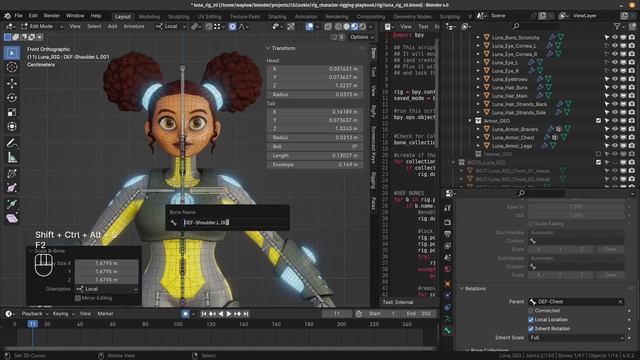Open the Render menu
This screenshot has height=360, width=640.
point(52,16)
